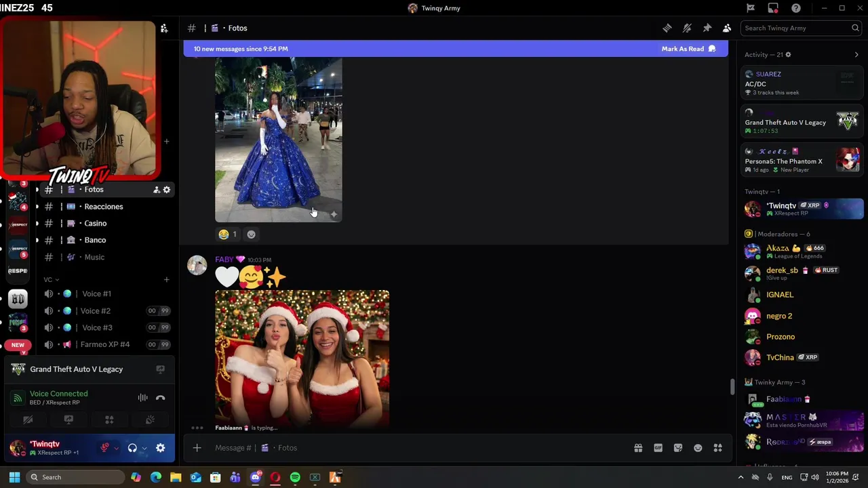
Task: Add a reaction with the smiley button
Action: pos(252,234)
